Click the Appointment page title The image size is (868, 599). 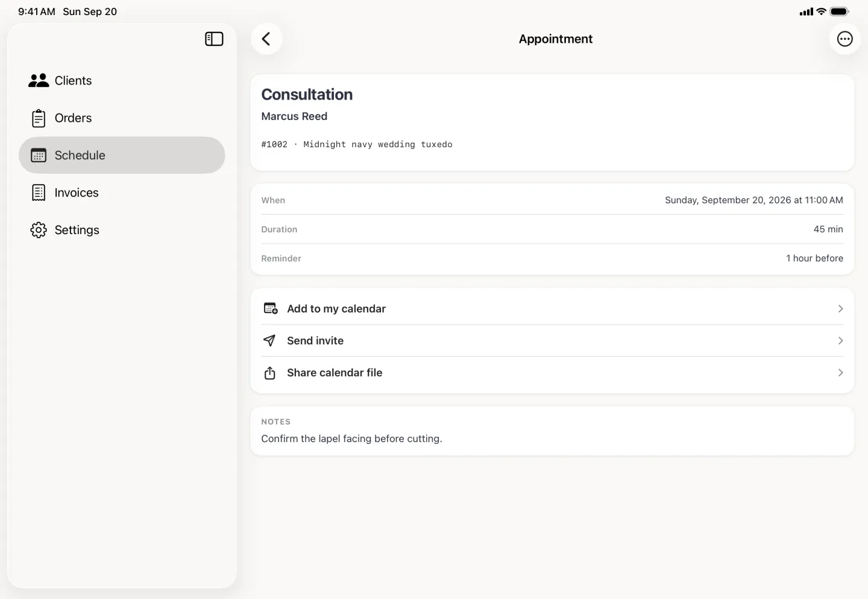click(556, 39)
